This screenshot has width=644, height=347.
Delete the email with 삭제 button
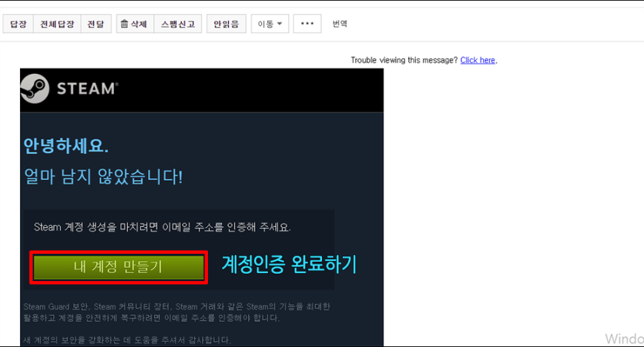(x=135, y=24)
